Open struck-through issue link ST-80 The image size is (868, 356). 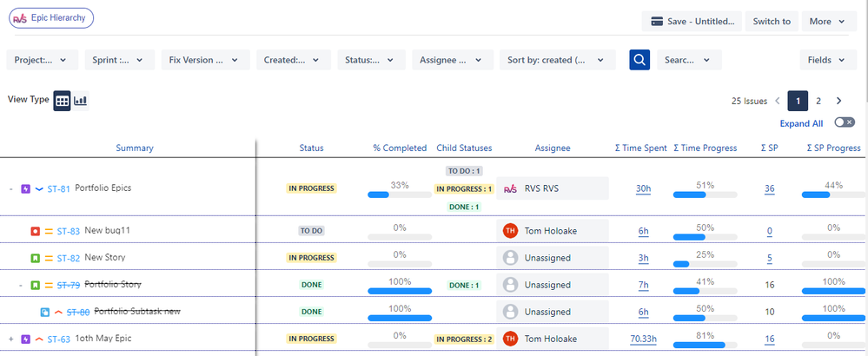pyautogui.click(x=78, y=313)
